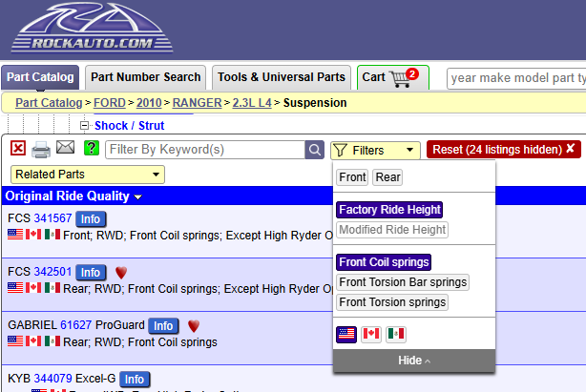Screen dimensions: 586x392
Task: Email the listing via envelope icon
Action: pos(66,147)
